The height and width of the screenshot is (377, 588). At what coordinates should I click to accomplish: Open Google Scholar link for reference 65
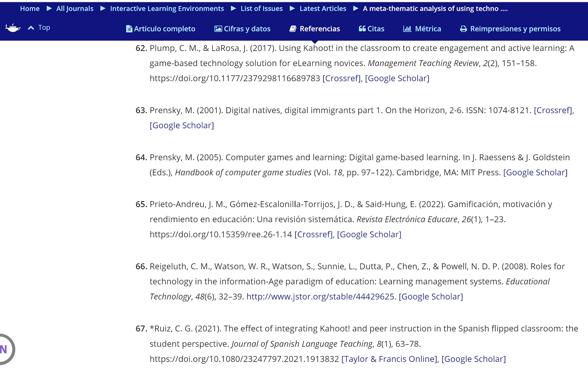tap(369, 234)
